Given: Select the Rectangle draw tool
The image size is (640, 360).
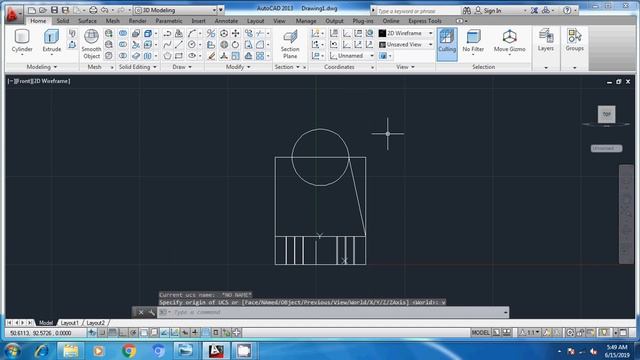Looking at the screenshot, I should click(179, 56).
